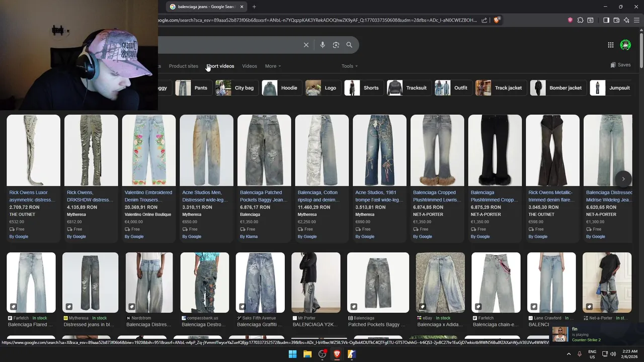
Task: Open Saves bookmarks
Action: 620,65
